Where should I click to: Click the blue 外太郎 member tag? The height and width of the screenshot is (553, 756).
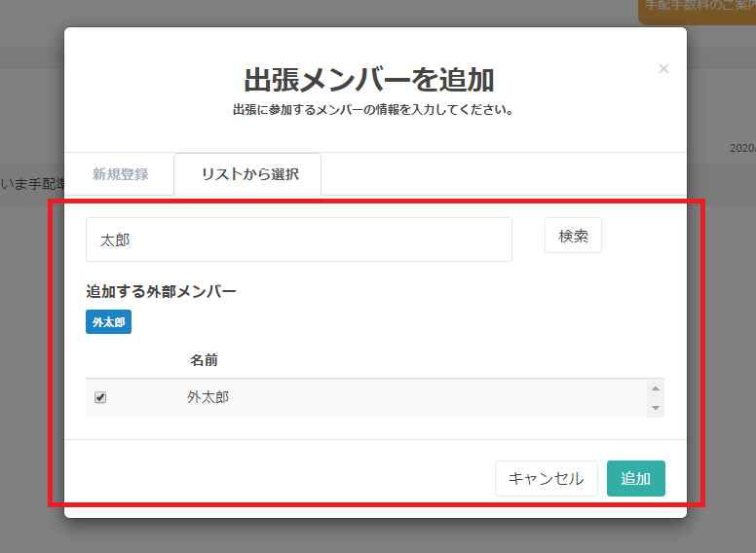108,322
